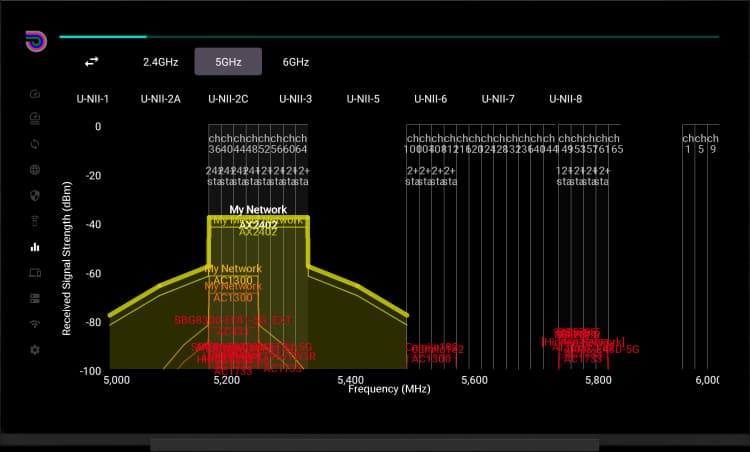Open the shield security sidebar icon
Viewport: 750px width, 452px height.
tap(35, 195)
